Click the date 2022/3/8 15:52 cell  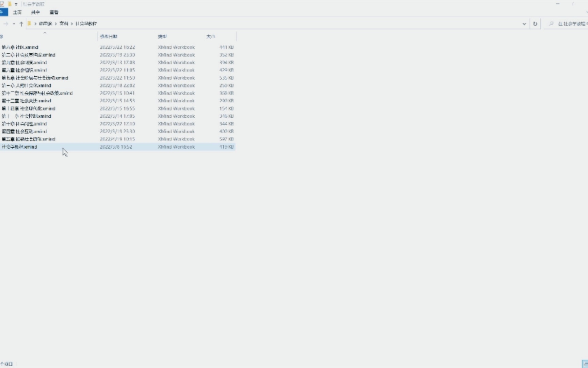[116, 147]
